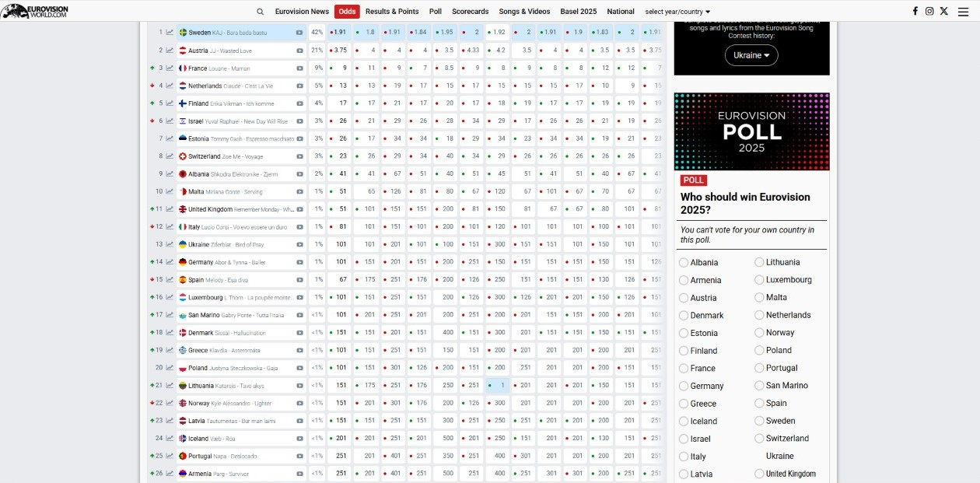Go to the Odds tab
The image size is (980, 483).
(347, 12)
